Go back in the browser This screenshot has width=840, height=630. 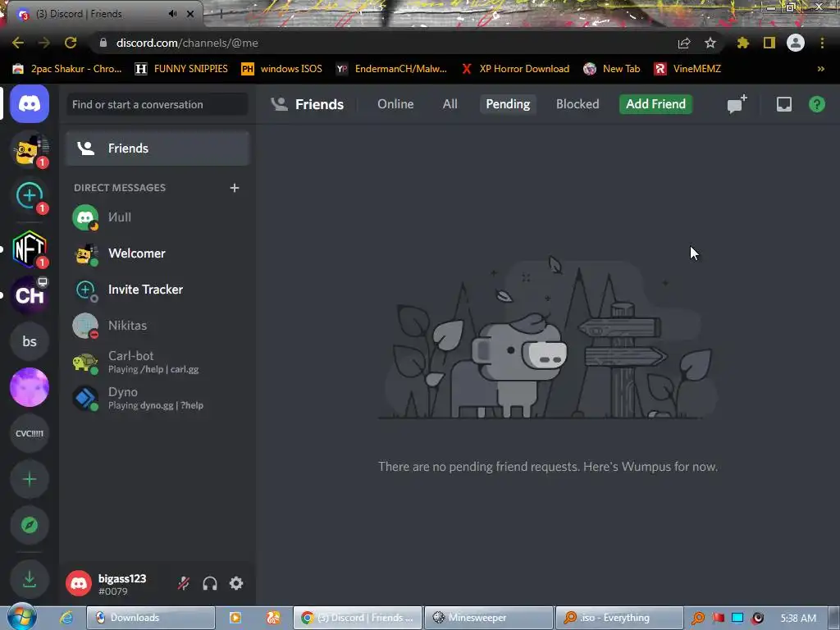(x=18, y=43)
